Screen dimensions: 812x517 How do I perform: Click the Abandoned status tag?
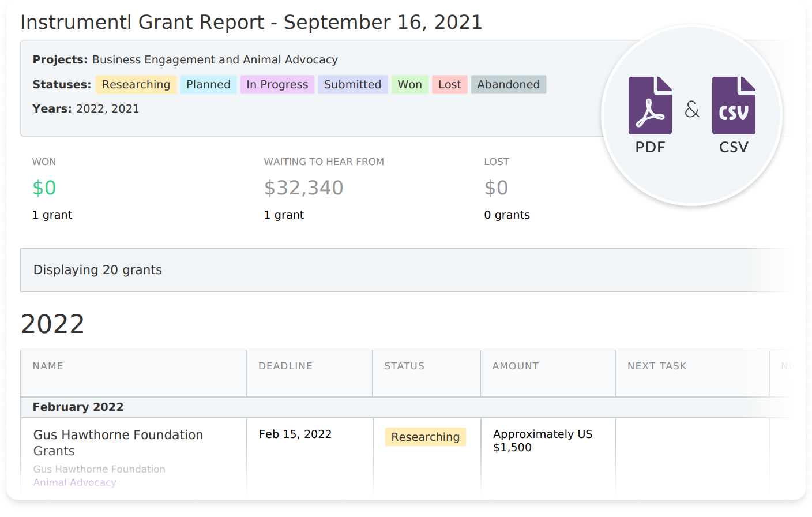pyautogui.click(x=508, y=85)
